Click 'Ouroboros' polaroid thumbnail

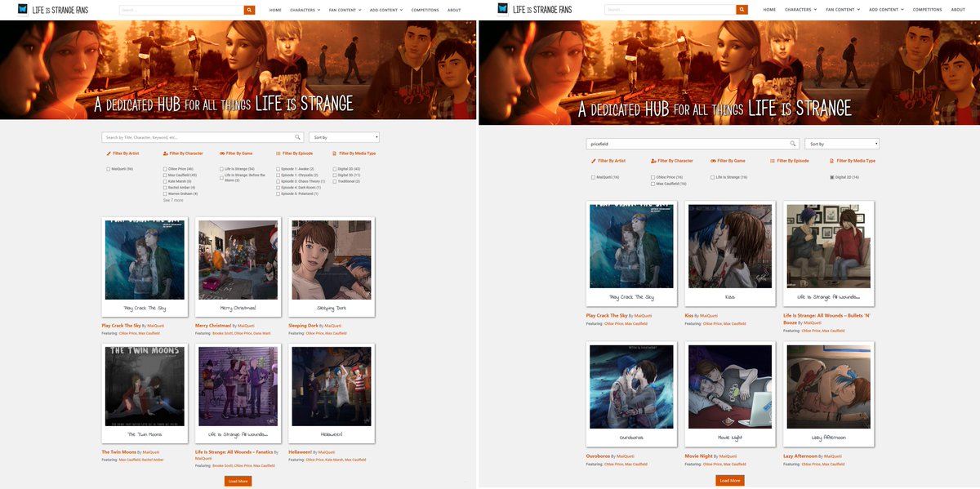pos(631,394)
